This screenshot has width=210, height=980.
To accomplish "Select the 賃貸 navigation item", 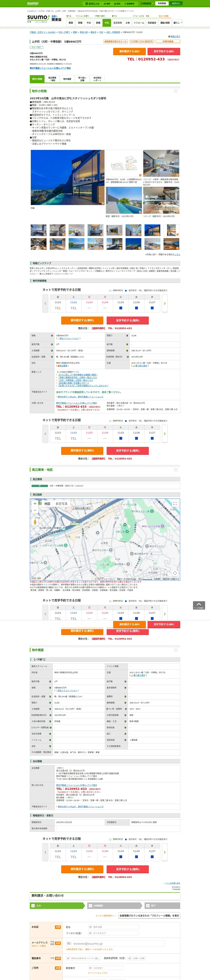I will 70,23.
